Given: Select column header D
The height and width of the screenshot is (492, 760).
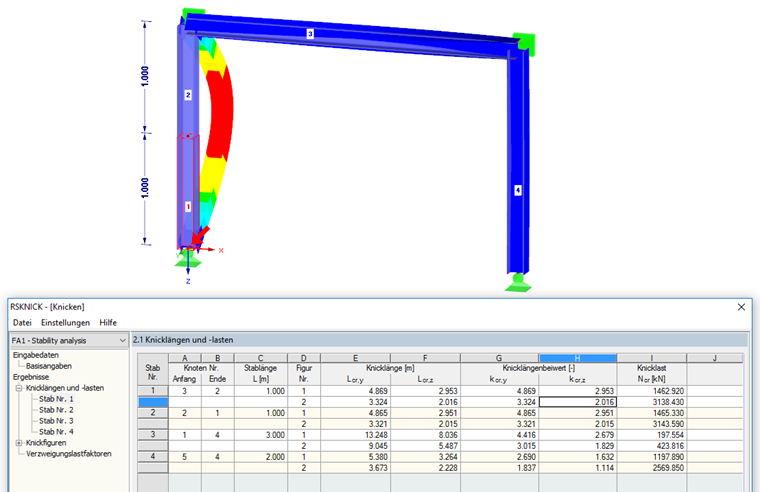Looking at the screenshot, I should (x=304, y=358).
